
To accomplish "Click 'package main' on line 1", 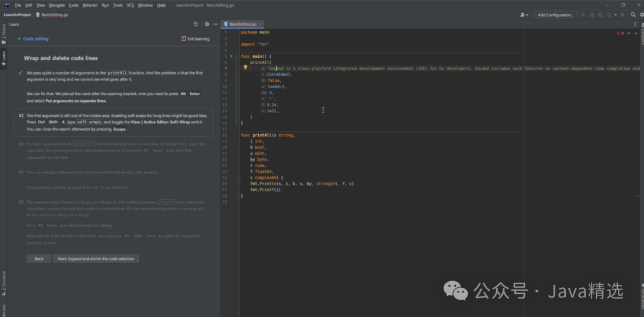I will pyautogui.click(x=255, y=32).
